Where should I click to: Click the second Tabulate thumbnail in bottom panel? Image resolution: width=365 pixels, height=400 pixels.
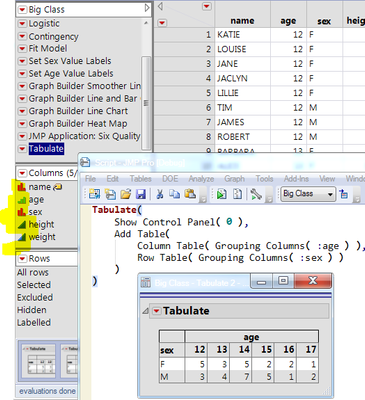70,361
